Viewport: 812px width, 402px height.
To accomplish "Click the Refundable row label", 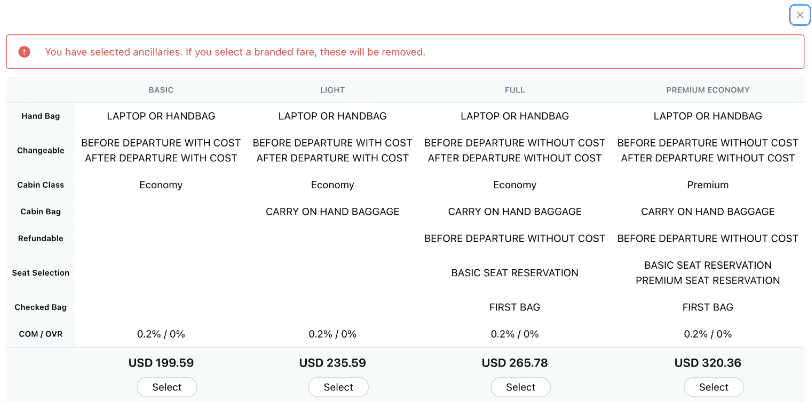I will pos(41,239).
